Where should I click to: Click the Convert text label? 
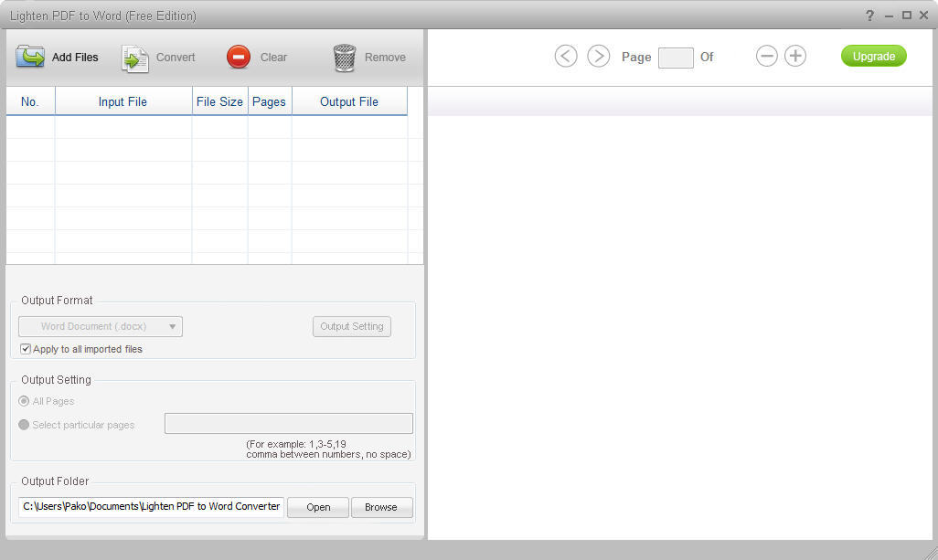click(x=176, y=58)
